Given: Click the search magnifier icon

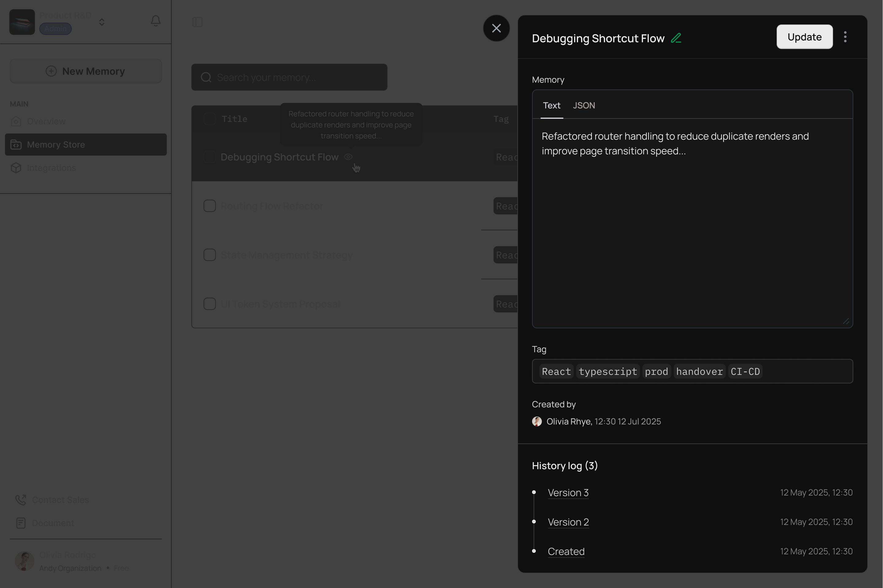Looking at the screenshot, I should 205,77.
